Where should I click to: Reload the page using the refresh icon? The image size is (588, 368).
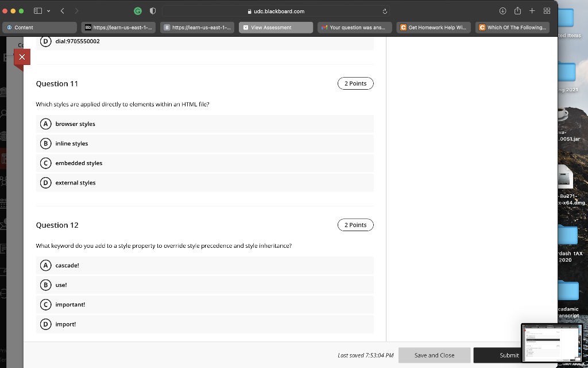(385, 11)
